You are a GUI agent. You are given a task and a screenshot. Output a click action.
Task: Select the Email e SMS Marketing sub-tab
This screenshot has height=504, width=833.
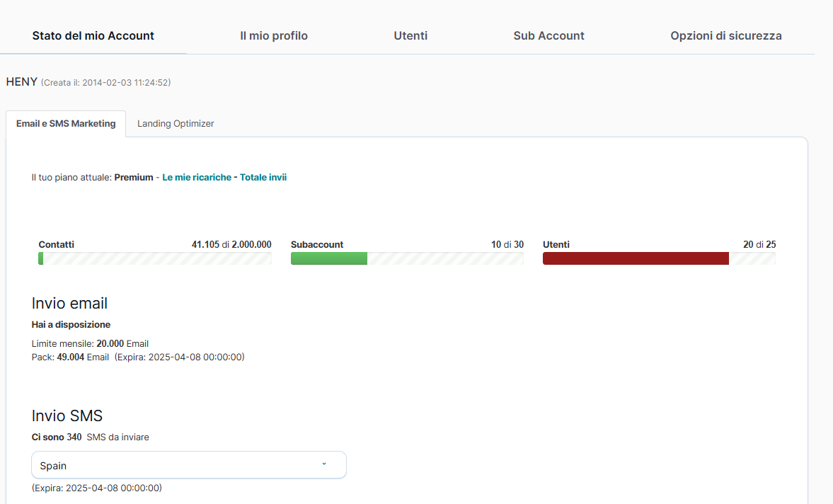pyautogui.click(x=66, y=123)
